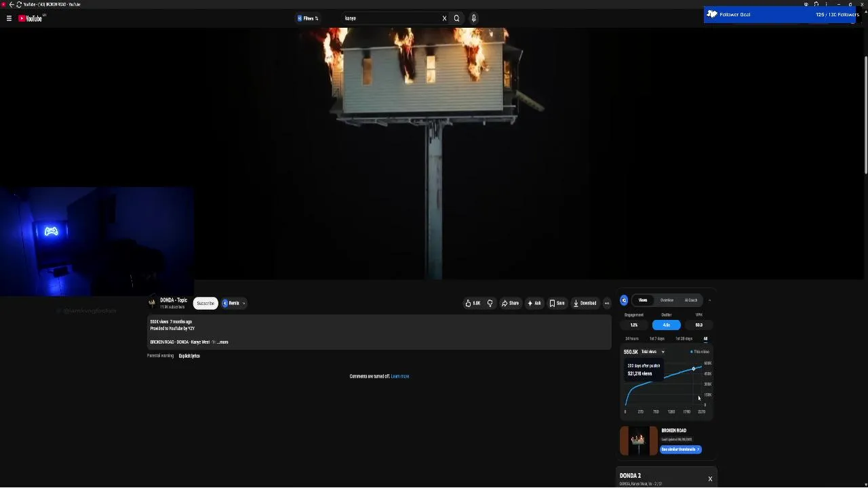The width and height of the screenshot is (868, 488).
Task: Close the DONDA 2 playlist panel
Action: 710,479
